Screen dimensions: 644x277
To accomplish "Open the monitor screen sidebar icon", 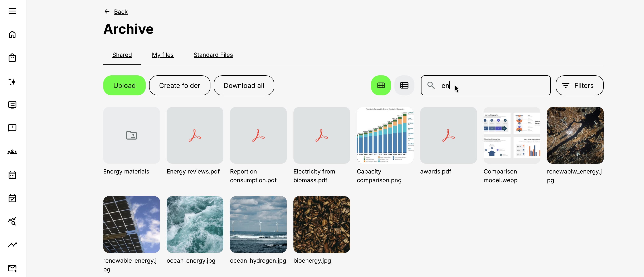I will pos(12,105).
